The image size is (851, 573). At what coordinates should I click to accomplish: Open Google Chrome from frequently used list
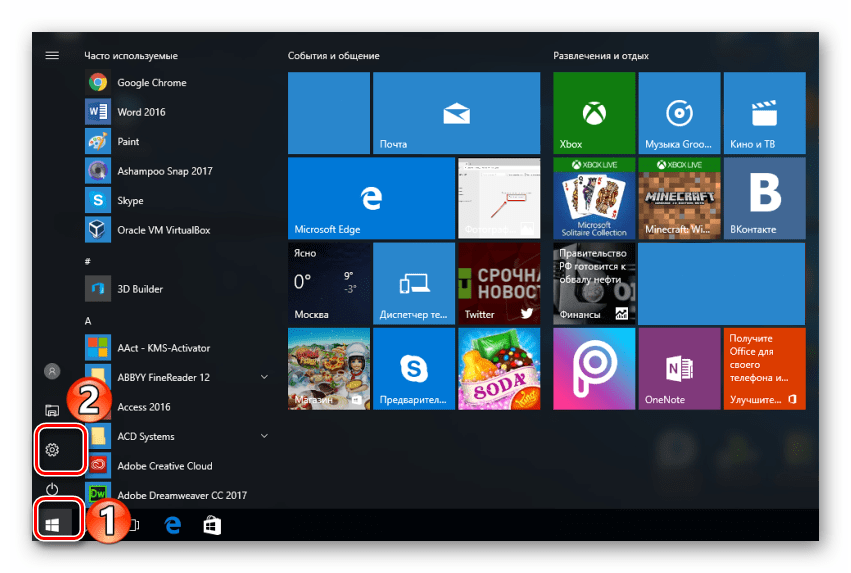point(150,83)
